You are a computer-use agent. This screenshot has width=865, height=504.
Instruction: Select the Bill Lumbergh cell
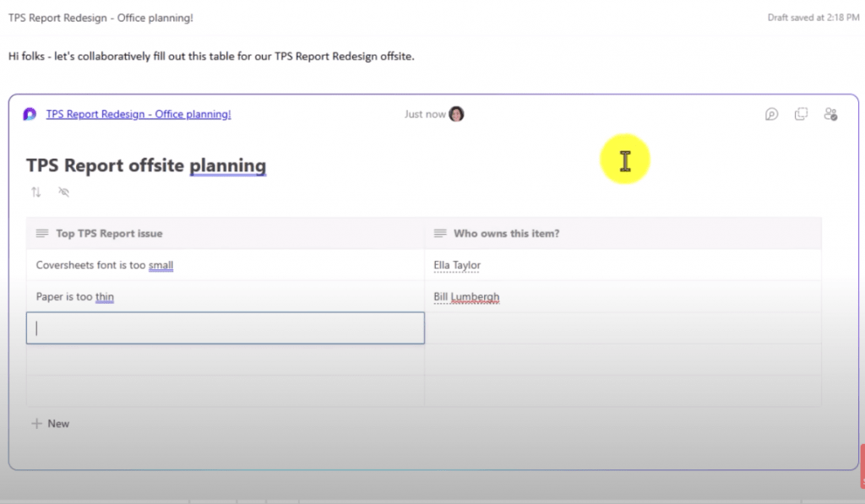[623, 296]
